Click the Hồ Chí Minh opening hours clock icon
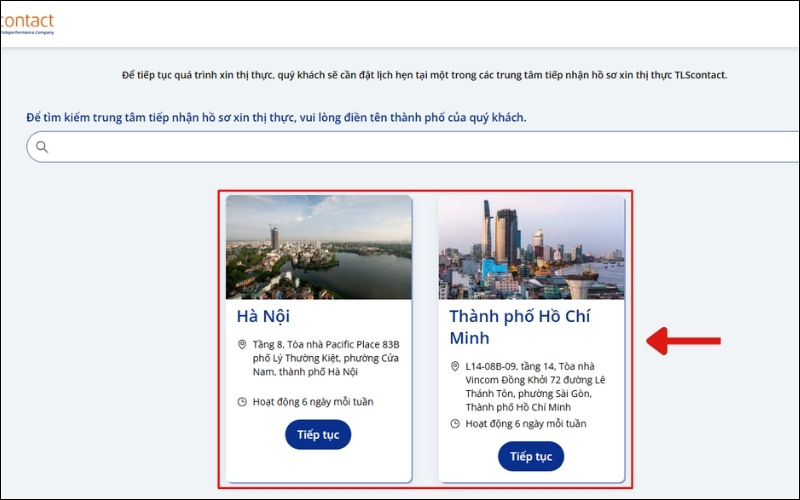This screenshot has width=800, height=500. [x=455, y=423]
